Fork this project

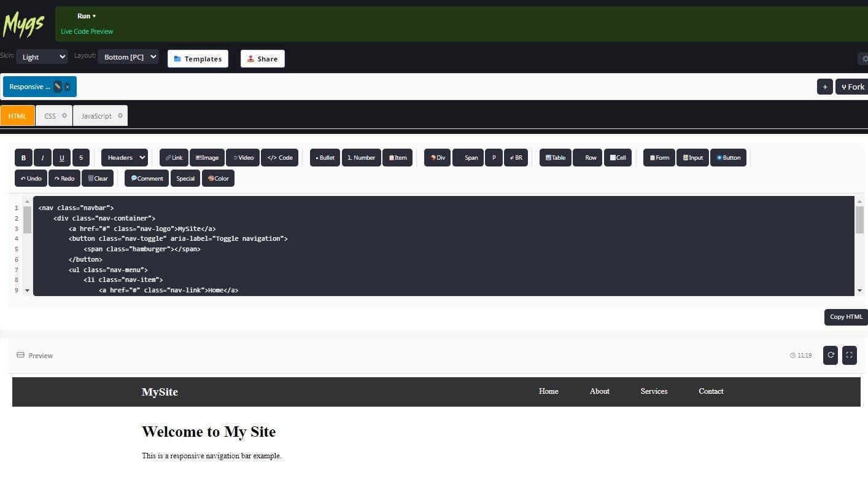(851, 87)
